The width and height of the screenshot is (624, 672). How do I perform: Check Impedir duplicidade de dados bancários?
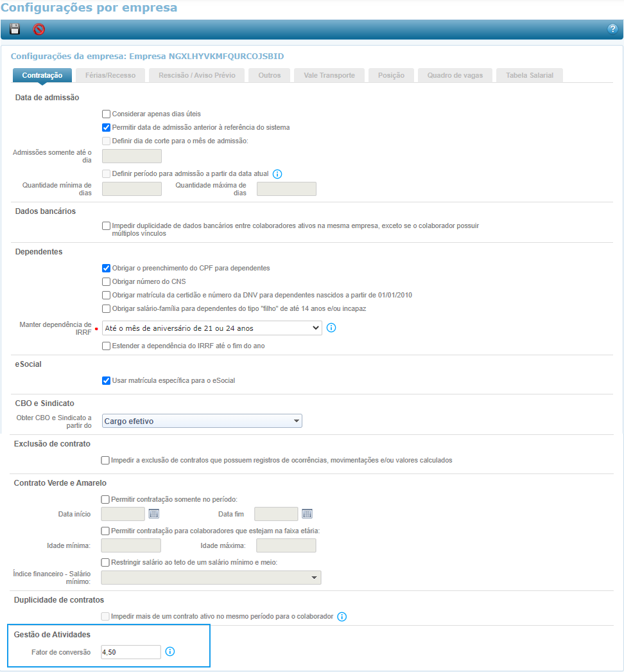click(x=107, y=225)
